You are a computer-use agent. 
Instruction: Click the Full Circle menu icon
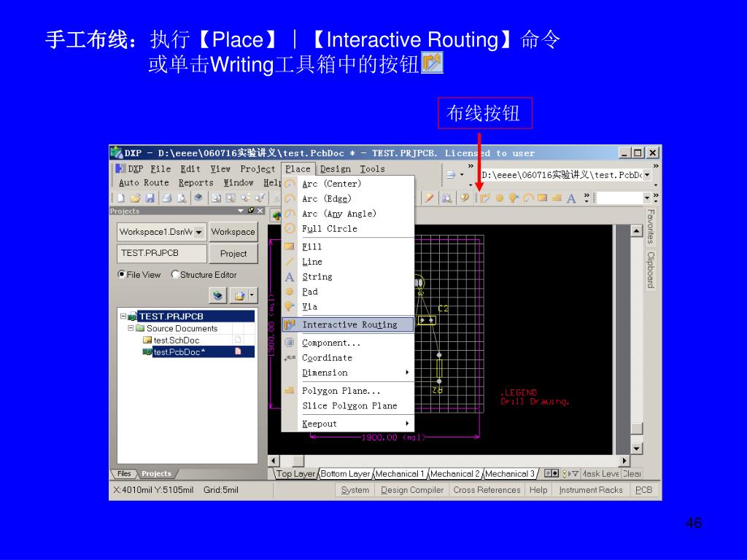tap(290, 229)
